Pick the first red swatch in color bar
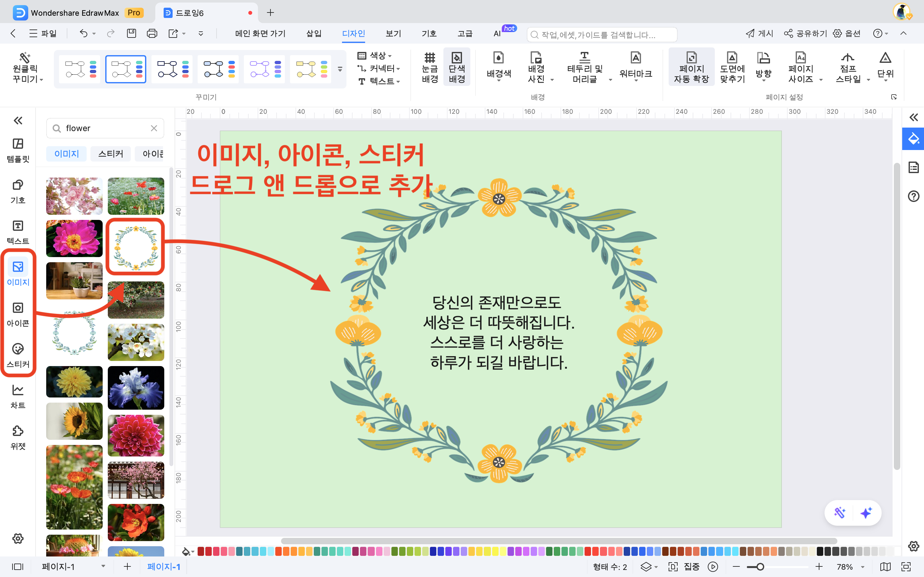 click(201, 551)
